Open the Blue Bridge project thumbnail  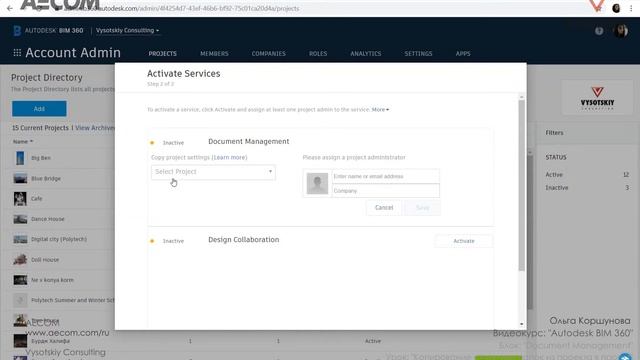point(20,178)
